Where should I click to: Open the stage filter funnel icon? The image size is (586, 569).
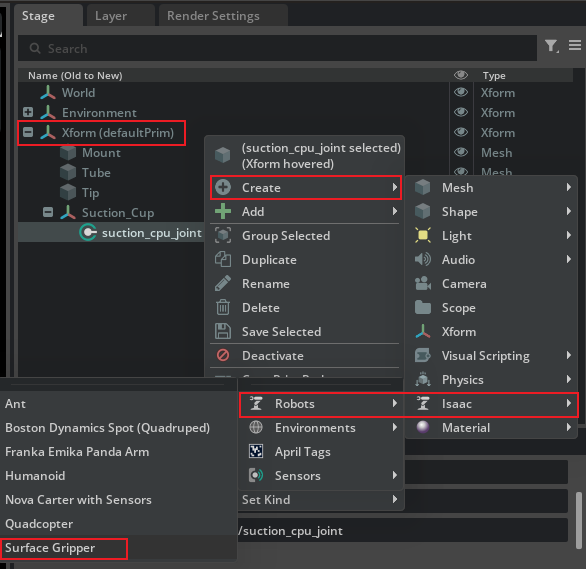point(551,46)
